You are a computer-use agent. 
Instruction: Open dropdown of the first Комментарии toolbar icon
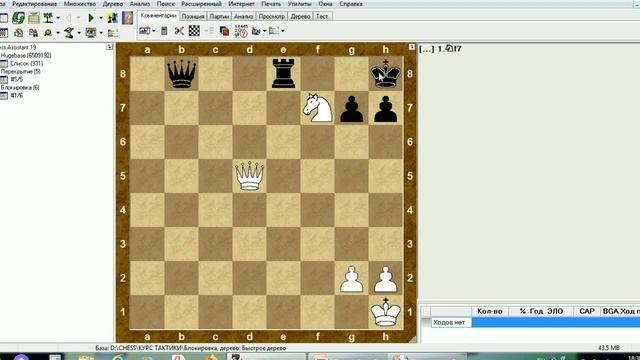pyautogui.click(x=153, y=31)
